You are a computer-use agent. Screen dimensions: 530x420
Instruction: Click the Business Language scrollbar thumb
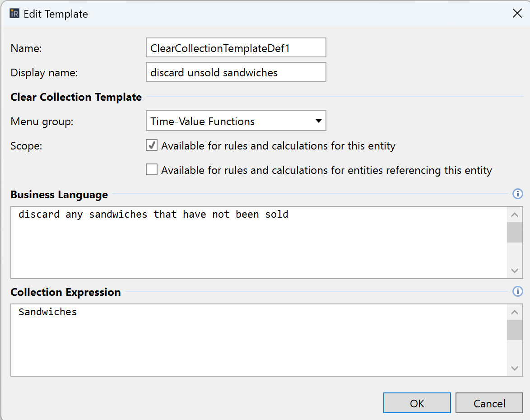point(515,232)
